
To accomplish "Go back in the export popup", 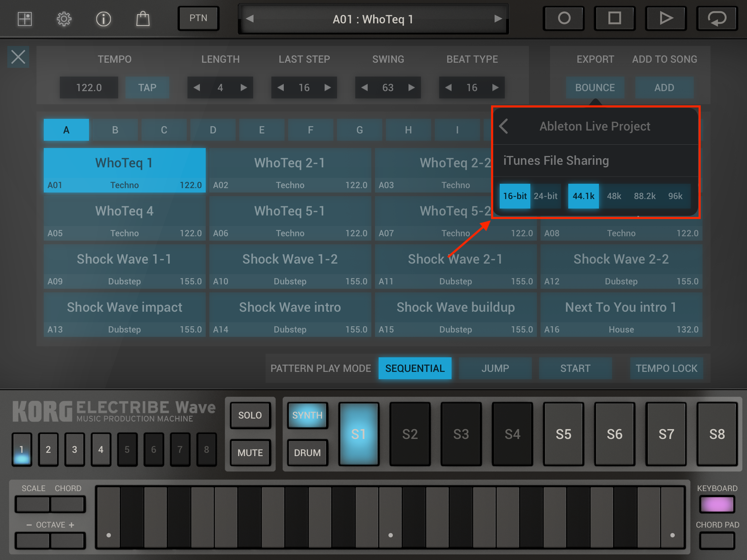I will click(504, 126).
